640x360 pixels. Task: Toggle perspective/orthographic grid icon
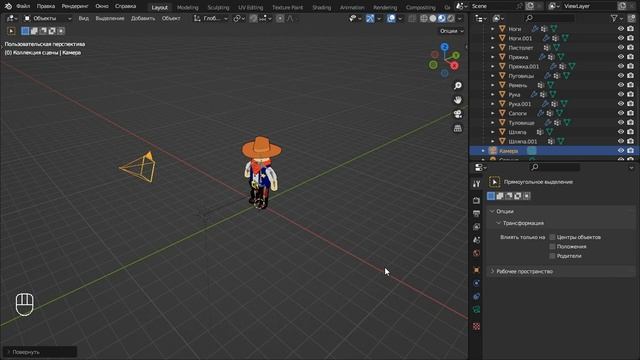click(x=458, y=129)
